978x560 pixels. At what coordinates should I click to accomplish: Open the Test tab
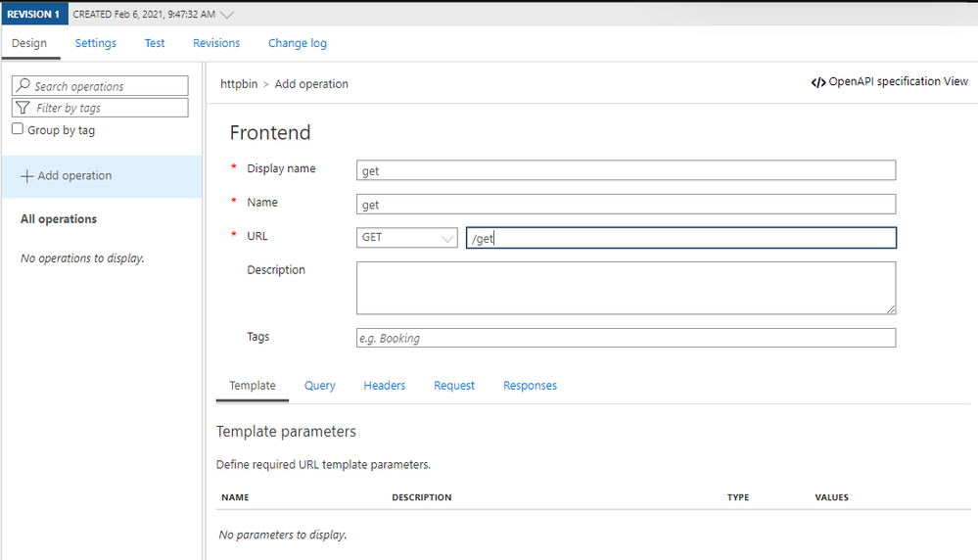(x=155, y=43)
